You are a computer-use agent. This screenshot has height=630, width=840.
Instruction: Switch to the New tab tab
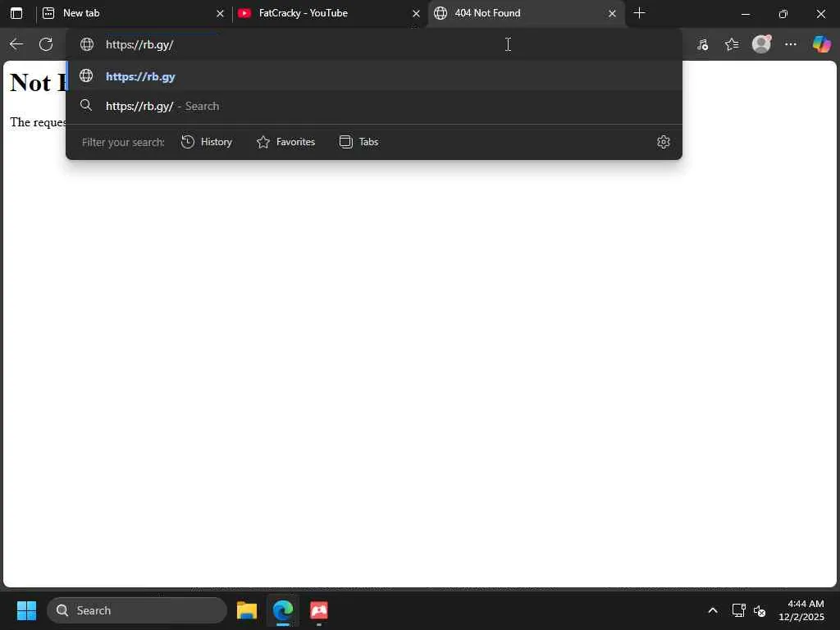[x=134, y=13]
